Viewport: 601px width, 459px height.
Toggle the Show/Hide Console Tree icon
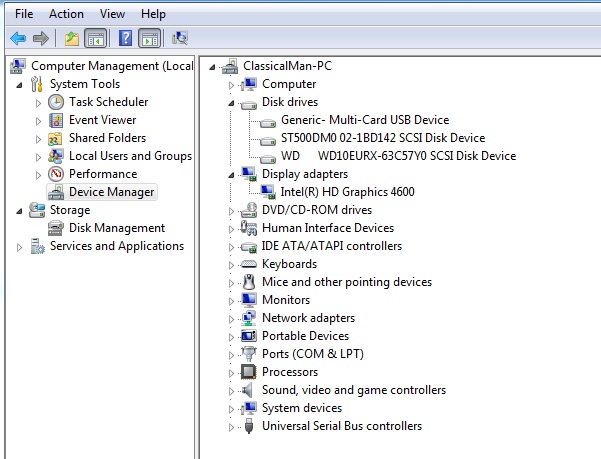tap(95, 38)
